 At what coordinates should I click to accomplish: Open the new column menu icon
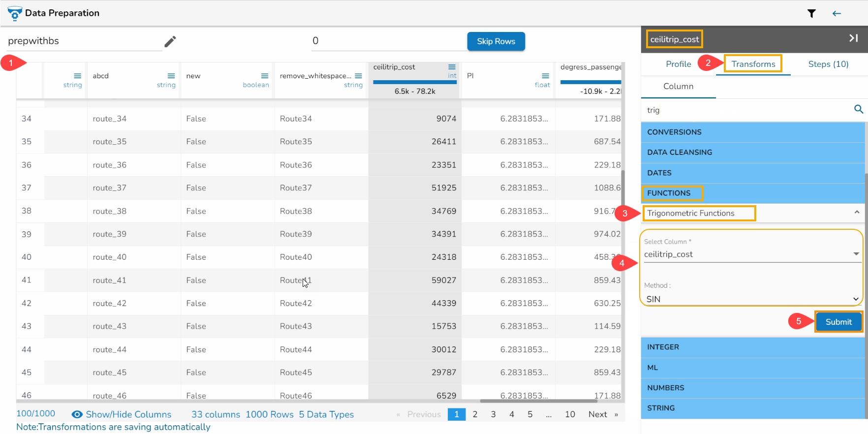(265, 76)
